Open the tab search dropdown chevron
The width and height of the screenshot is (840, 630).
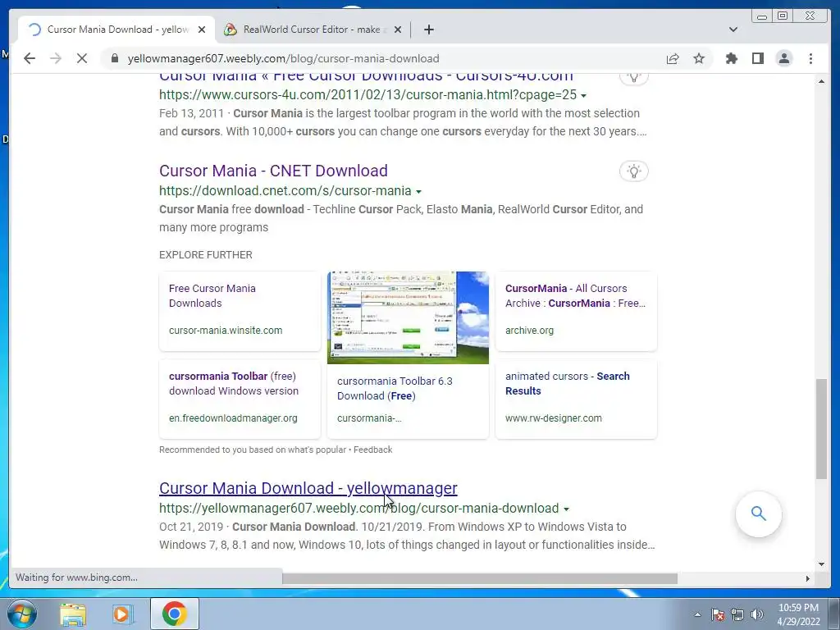point(733,30)
